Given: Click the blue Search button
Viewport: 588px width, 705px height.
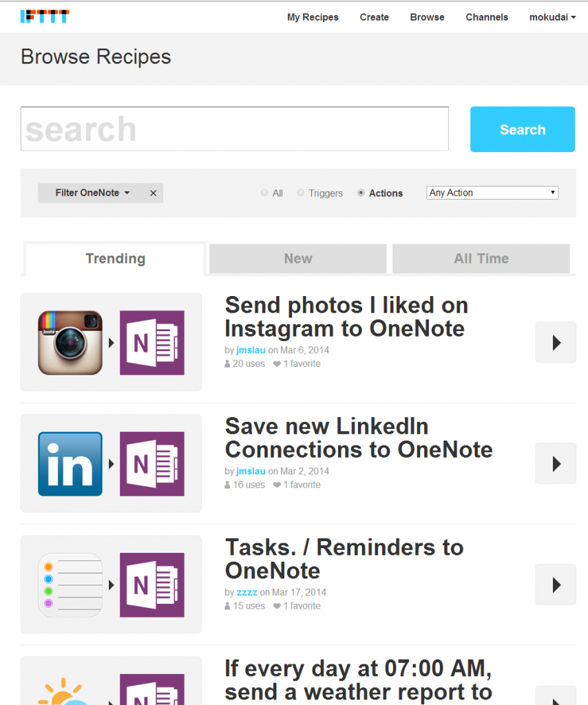Looking at the screenshot, I should 523,129.
